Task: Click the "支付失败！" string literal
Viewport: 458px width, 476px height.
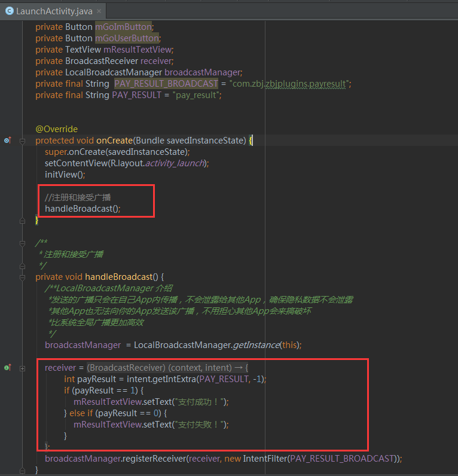Action: (199, 425)
